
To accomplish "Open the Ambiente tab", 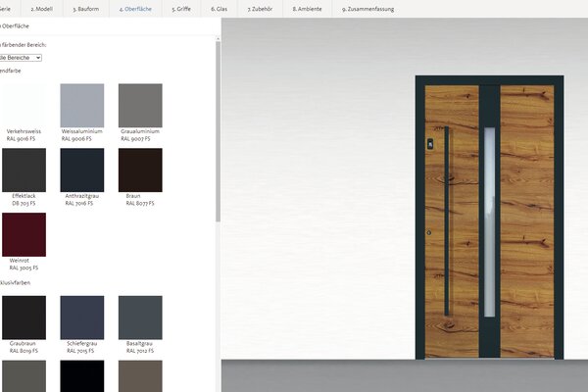I will [x=308, y=8].
